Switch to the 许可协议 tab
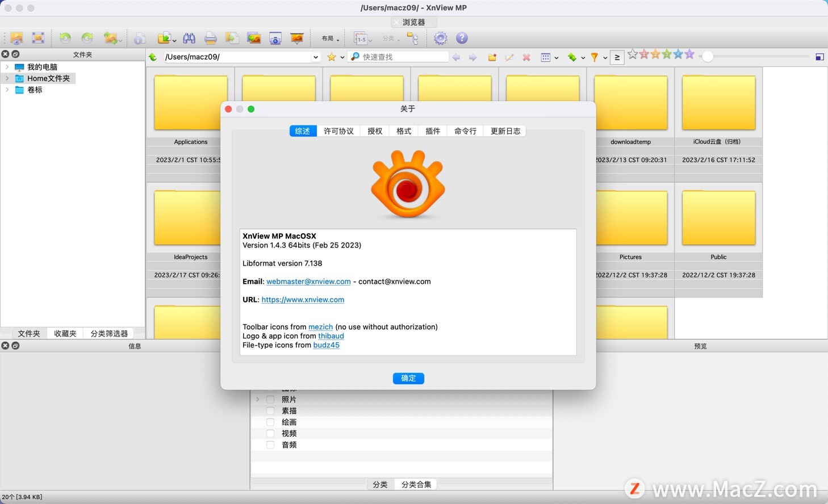The height and width of the screenshot is (504, 828). point(338,131)
